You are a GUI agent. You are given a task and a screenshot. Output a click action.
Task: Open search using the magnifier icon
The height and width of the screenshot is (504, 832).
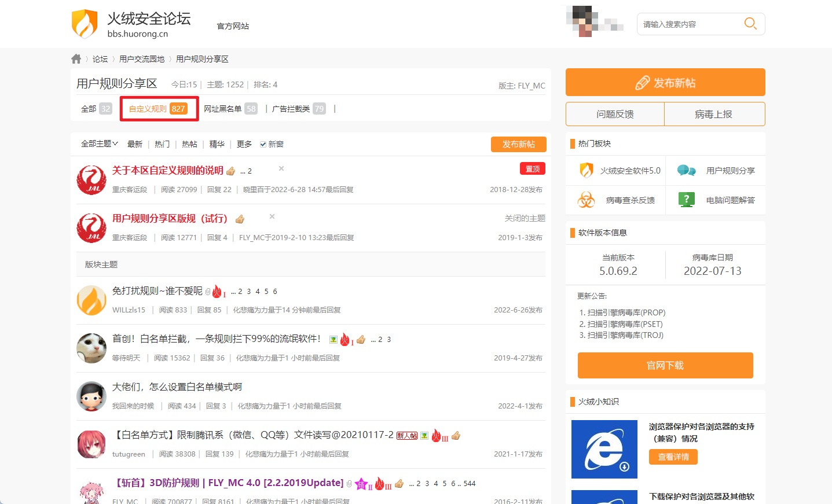click(x=750, y=24)
